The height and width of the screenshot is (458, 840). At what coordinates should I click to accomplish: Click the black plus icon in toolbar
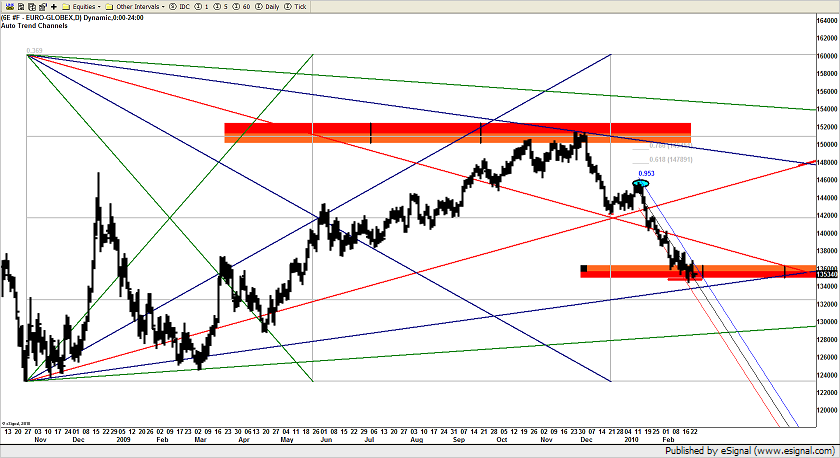(54, 6)
